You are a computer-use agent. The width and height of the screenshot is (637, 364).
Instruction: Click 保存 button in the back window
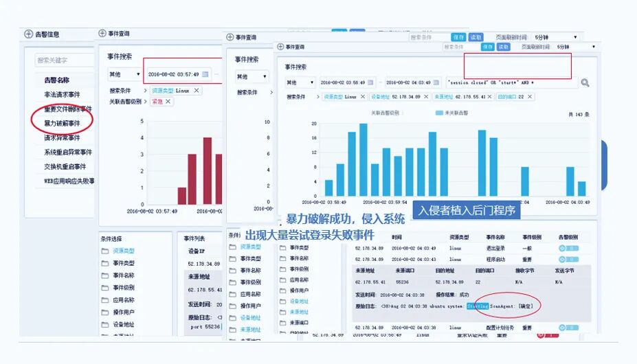(458, 37)
